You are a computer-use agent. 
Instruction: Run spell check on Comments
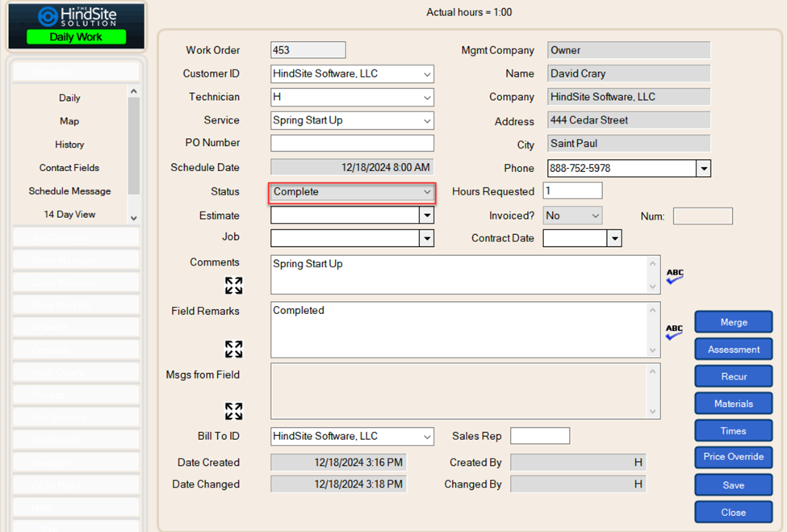pos(674,275)
